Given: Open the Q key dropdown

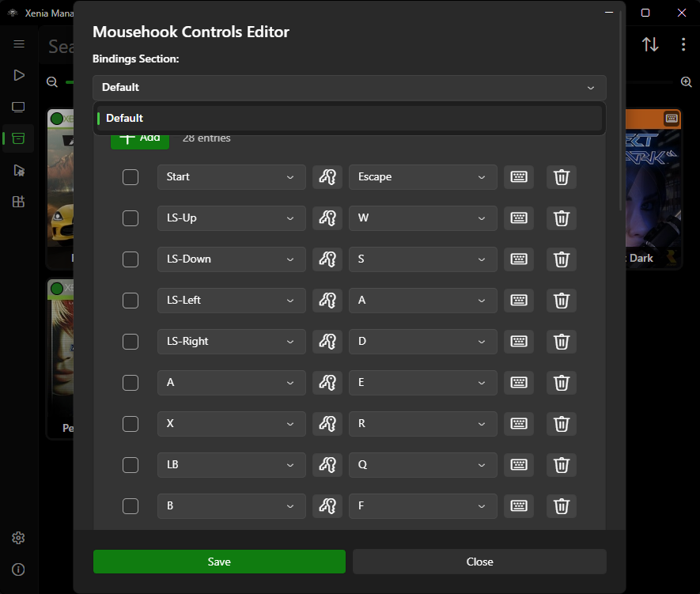Looking at the screenshot, I should tap(422, 465).
